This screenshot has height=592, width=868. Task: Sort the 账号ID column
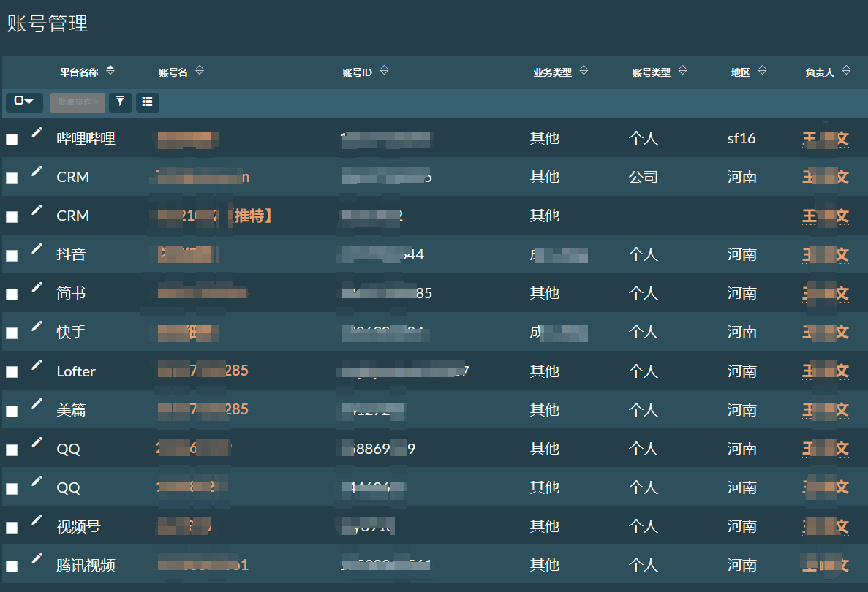click(384, 71)
